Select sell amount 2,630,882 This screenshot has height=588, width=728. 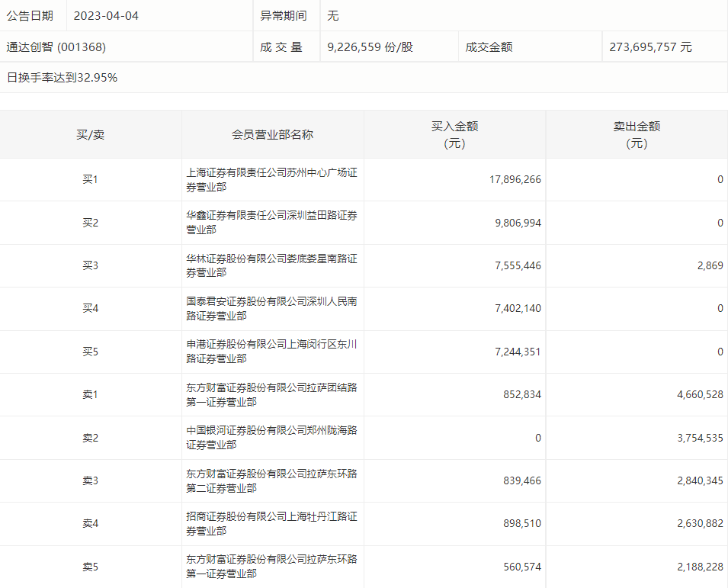pos(700,523)
